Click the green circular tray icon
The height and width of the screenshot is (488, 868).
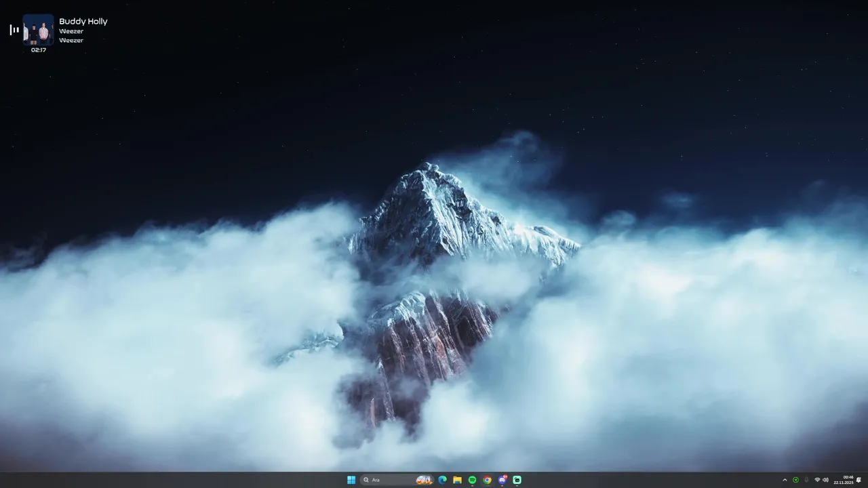(x=795, y=480)
